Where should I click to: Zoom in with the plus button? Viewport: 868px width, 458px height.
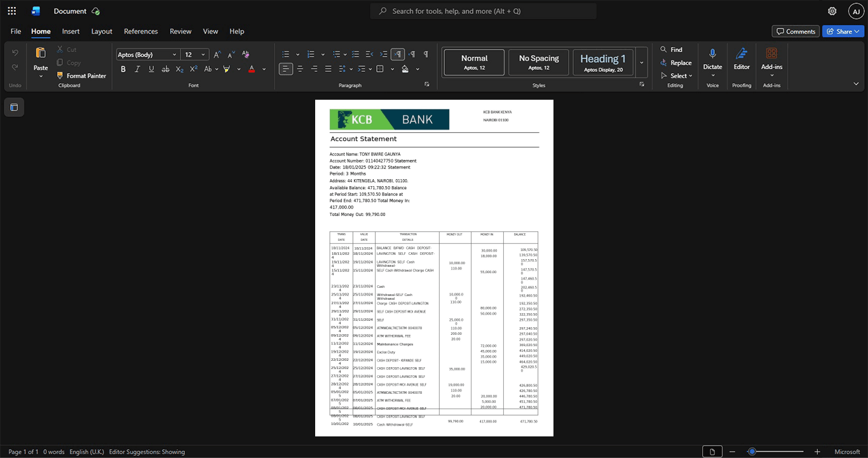tap(817, 452)
